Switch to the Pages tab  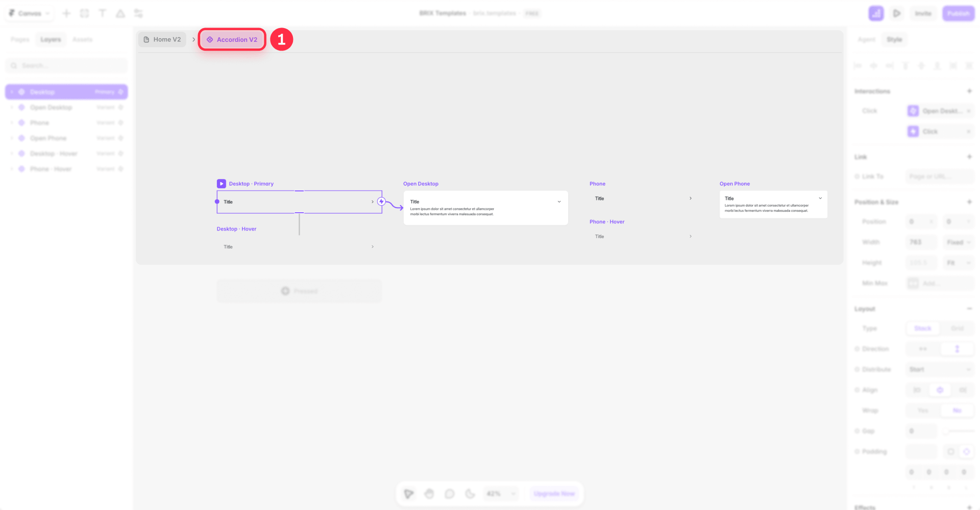20,39
